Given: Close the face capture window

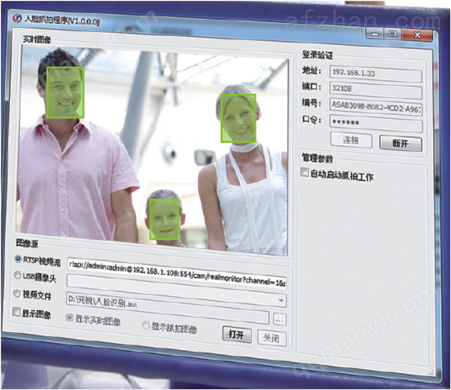Looking at the screenshot, I should pyautogui.click(x=417, y=35).
